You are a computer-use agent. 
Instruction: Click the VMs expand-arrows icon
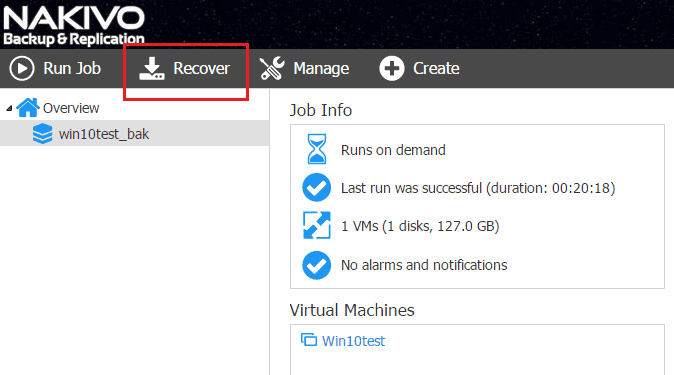317,225
